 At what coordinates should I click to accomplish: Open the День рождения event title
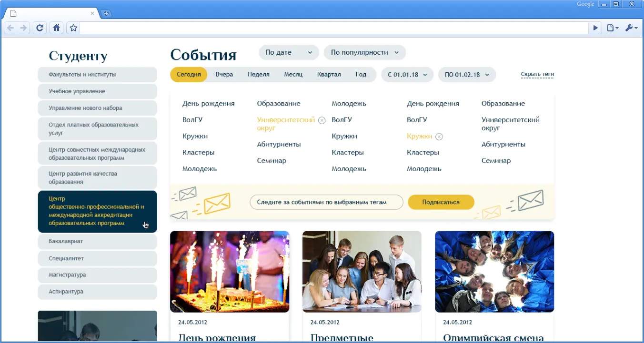click(x=217, y=338)
